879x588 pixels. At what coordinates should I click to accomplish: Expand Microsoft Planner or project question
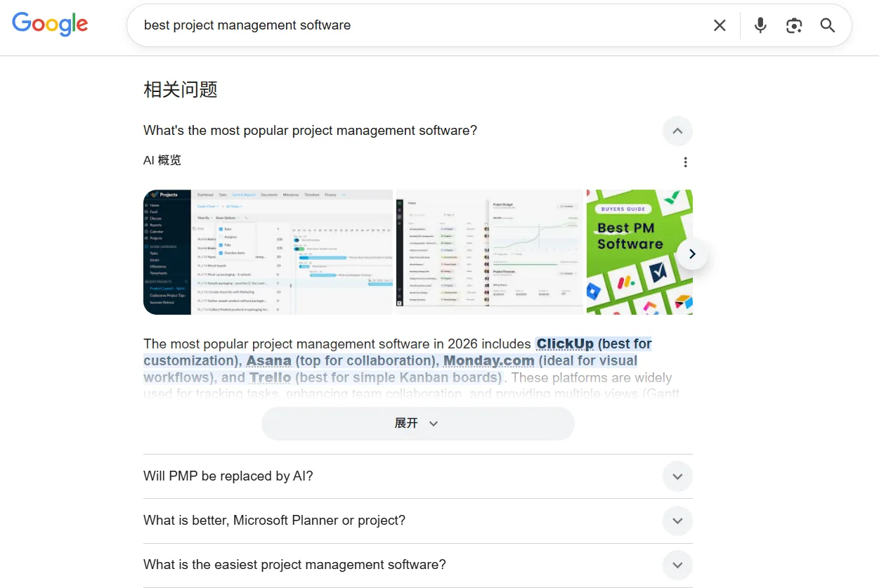click(x=677, y=521)
